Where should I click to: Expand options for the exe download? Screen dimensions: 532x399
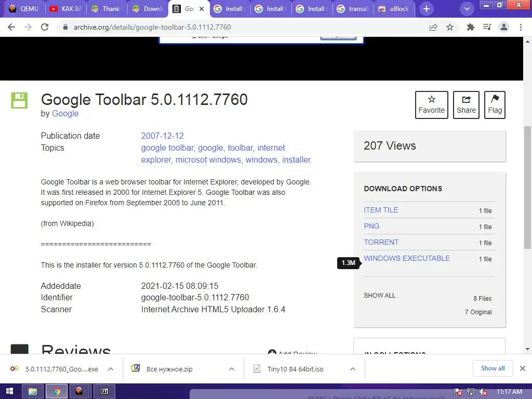coord(111,369)
